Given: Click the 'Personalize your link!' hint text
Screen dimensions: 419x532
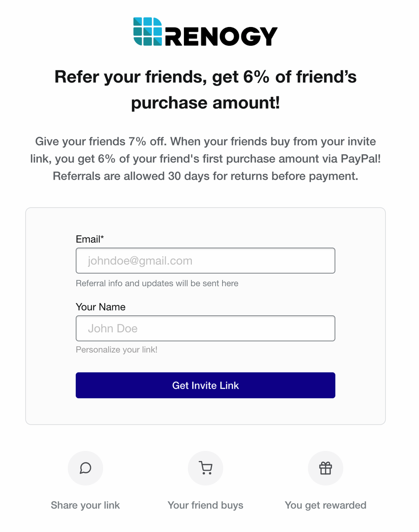Looking at the screenshot, I should click(117, 350).
